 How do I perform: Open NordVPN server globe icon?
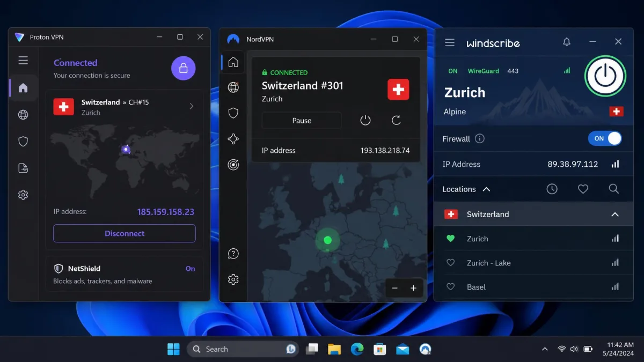pos(233,87)
